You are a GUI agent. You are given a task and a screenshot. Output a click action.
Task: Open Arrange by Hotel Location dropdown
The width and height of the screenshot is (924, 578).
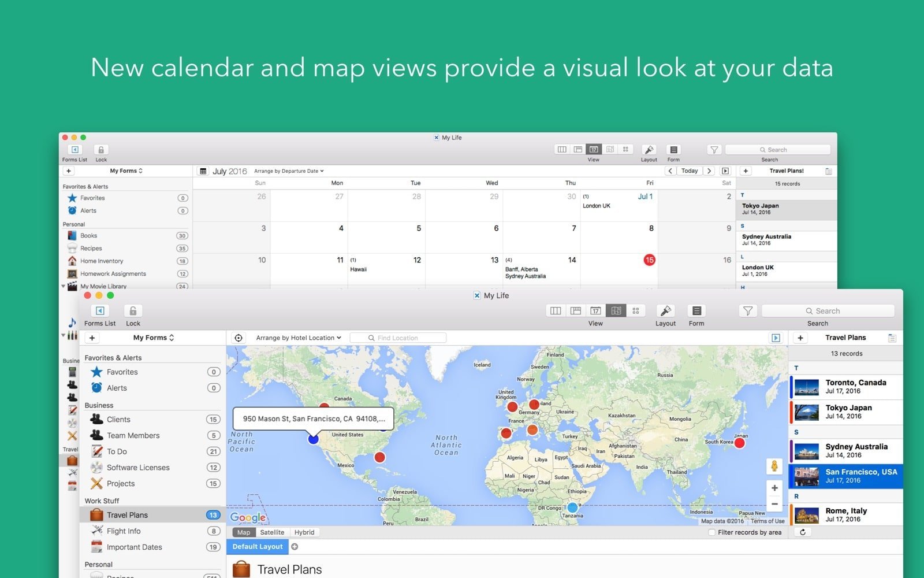[x=298, y=338]
